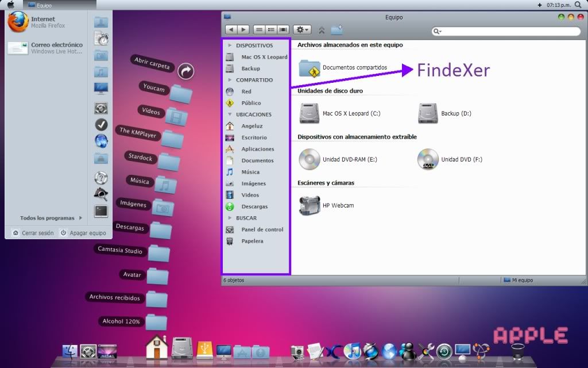Open HP Webcam device
Image resolution: width=588 pixels, height=368 pixels.
coord(327,205)
